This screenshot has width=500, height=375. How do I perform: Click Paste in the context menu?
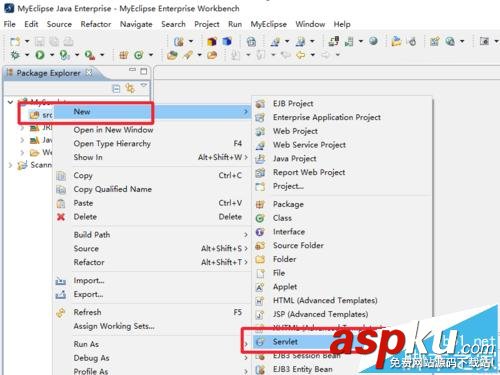[x=153, y=203]
